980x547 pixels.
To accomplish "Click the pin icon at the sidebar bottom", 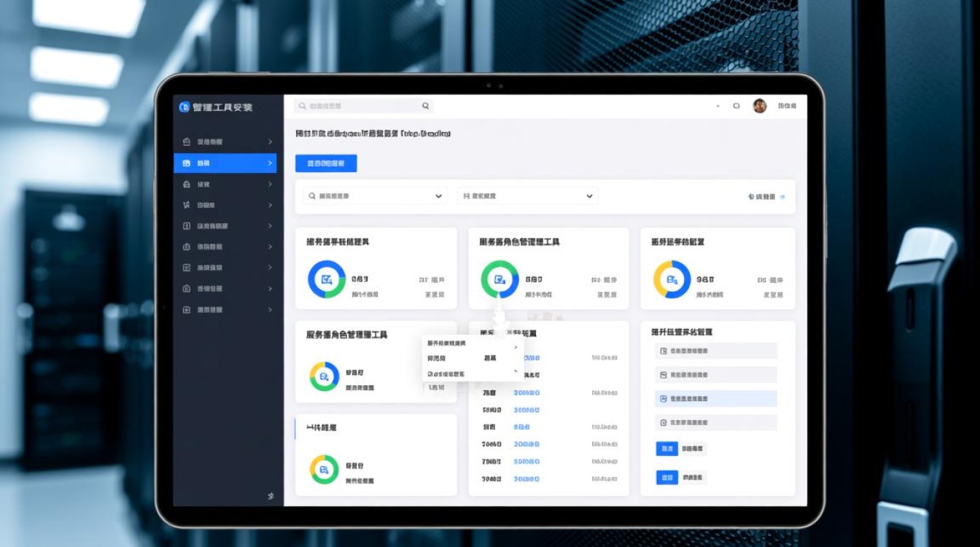I will pyautogui.click(x=271, y=496).
